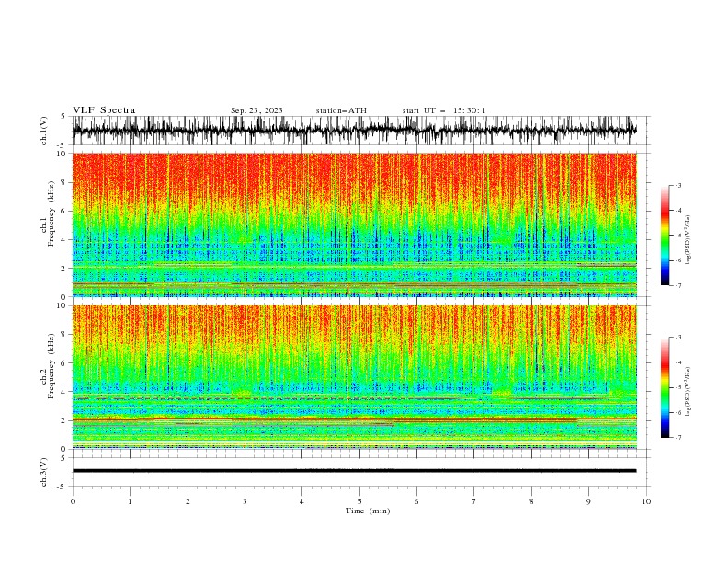The height and width of the screenshot is (563, 728).
Task: Click the ch.1 spectrogram color bar
Action: coord(665,236)
